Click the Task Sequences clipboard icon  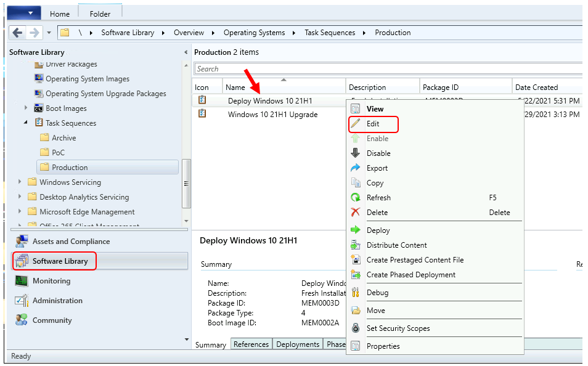[x=39, y=122]
